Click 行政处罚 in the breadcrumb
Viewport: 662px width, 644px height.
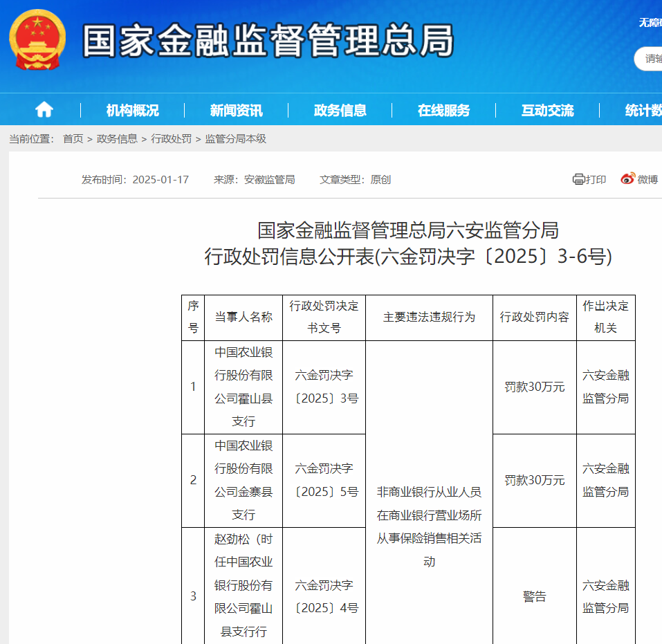point(171,138)
